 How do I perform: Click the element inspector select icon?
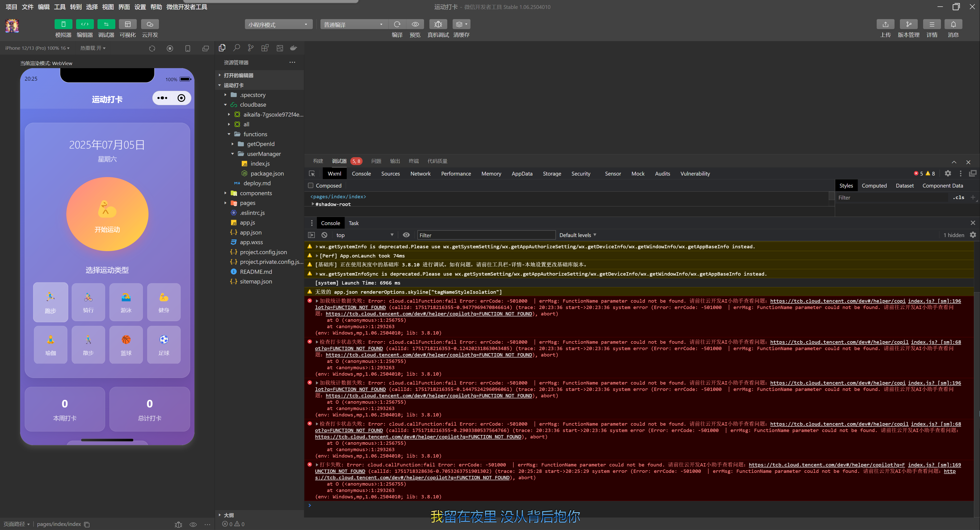click(312, 174)
